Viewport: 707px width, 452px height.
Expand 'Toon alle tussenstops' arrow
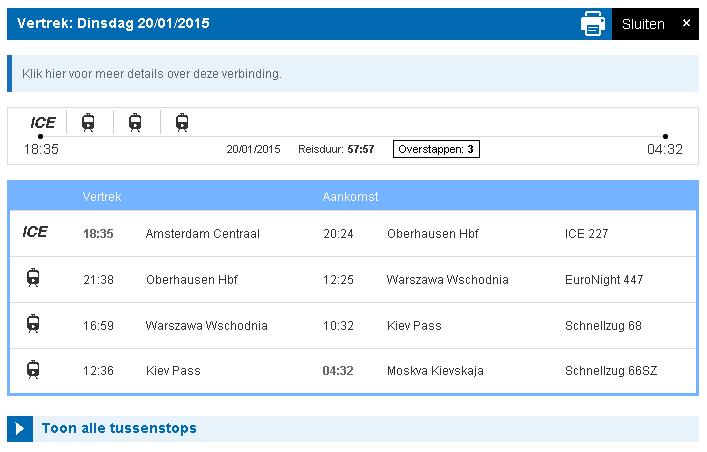coord(20,429)
